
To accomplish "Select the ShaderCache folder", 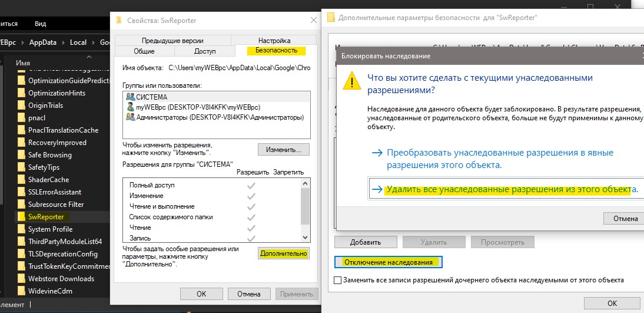I will (48, 180).
